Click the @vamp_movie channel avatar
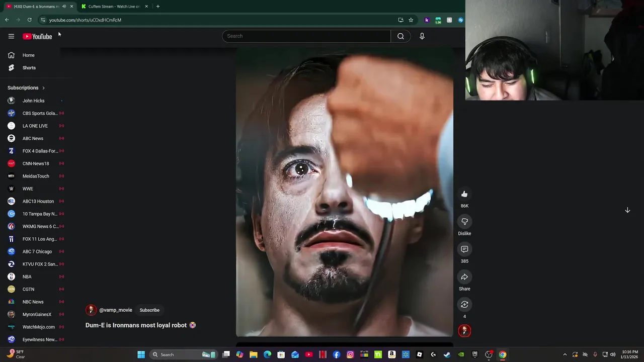The width and height of the screenshot is (644, 362). [91, 310]
